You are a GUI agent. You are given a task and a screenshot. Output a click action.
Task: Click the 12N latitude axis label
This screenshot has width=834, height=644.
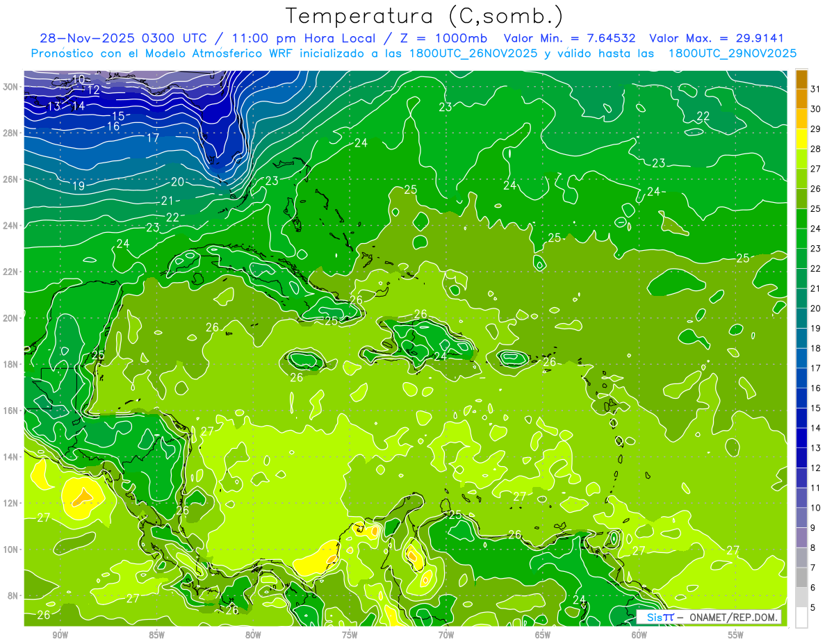(x=11, y=503)
